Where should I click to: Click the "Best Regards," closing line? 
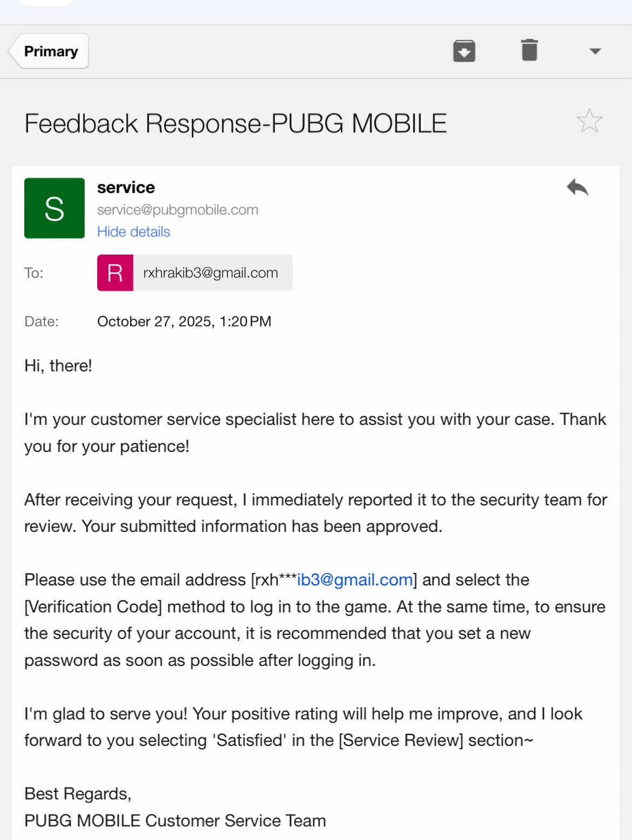point(78,794)
